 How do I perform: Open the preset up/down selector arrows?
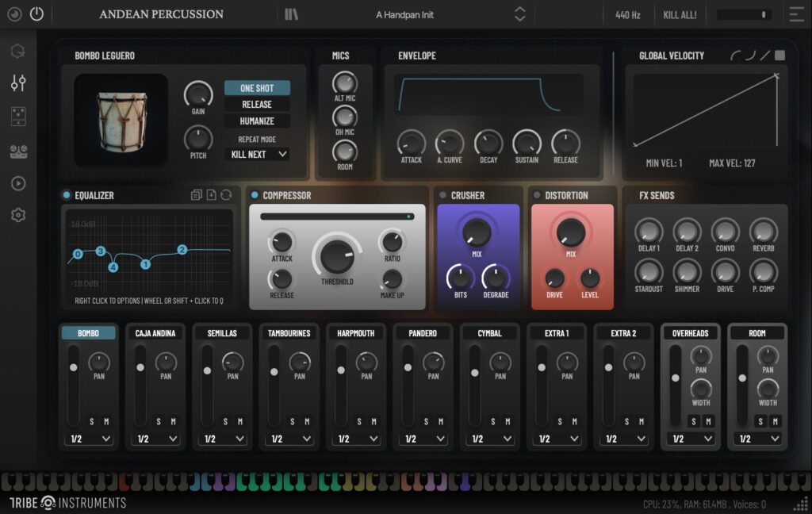519,14
